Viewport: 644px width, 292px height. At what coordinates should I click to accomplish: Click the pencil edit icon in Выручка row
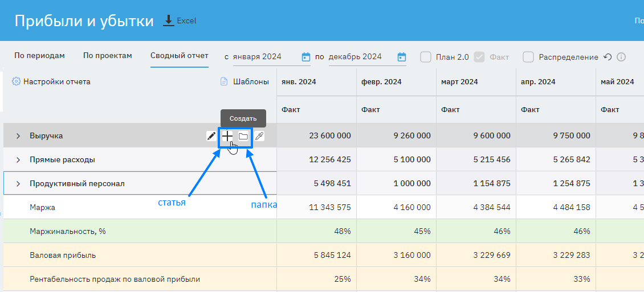(211, 136)
